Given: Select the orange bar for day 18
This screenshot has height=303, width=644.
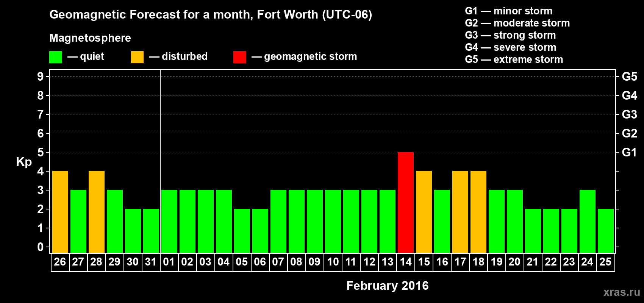Looking at the screenshot, I should (478, 212).
